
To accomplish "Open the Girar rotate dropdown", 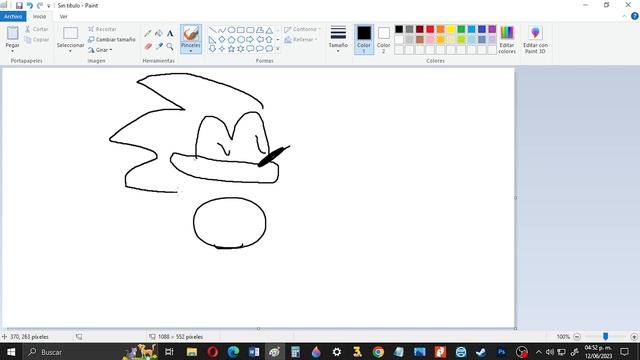I will (100, 50).
